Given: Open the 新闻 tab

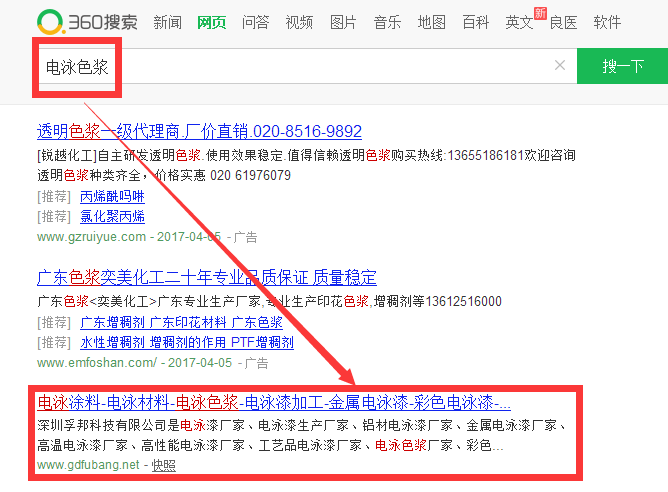Looking at the screenshot, I should pyautogui.click(x=168, y=23).
